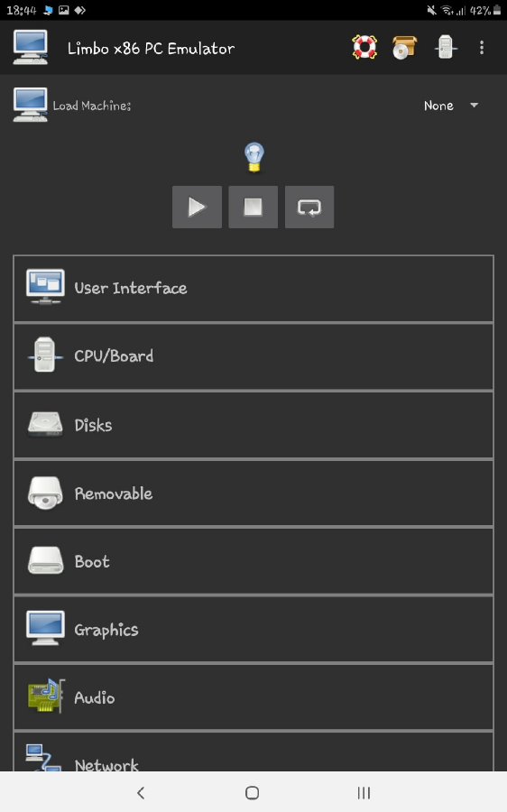Expand the Graphics section
The image size is (507, 812).
[253, 629]
